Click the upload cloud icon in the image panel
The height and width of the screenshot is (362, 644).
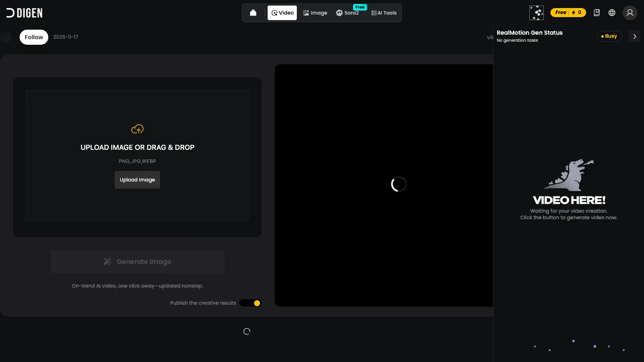tap(137, 129)
